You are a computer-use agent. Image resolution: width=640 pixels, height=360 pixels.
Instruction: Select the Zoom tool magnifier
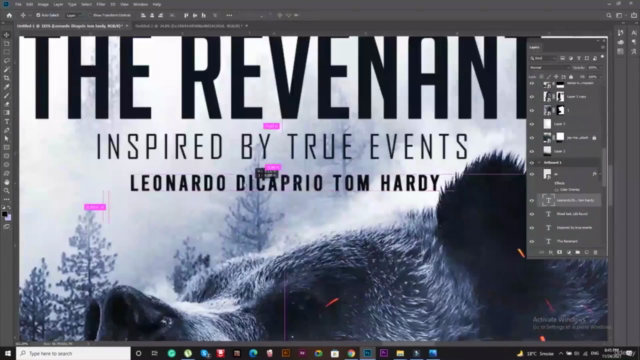[x=7, y=191]
